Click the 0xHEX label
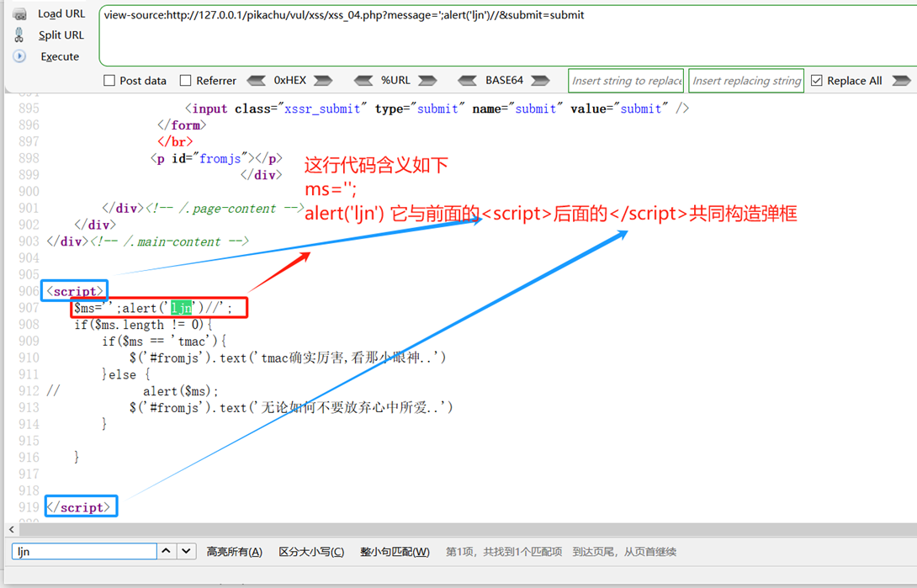The image size is (917, 588). tap(290, 80)
